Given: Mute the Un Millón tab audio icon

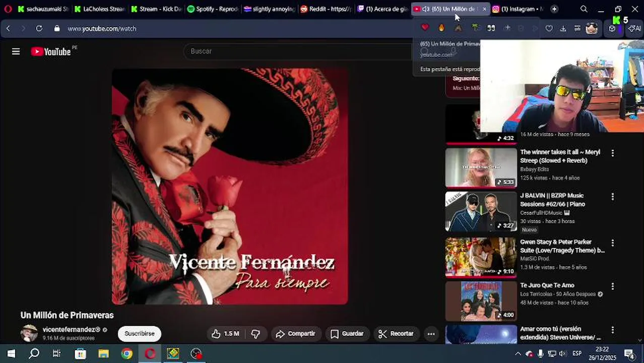Looking at the screenshot, I should [x=425, y=9].
